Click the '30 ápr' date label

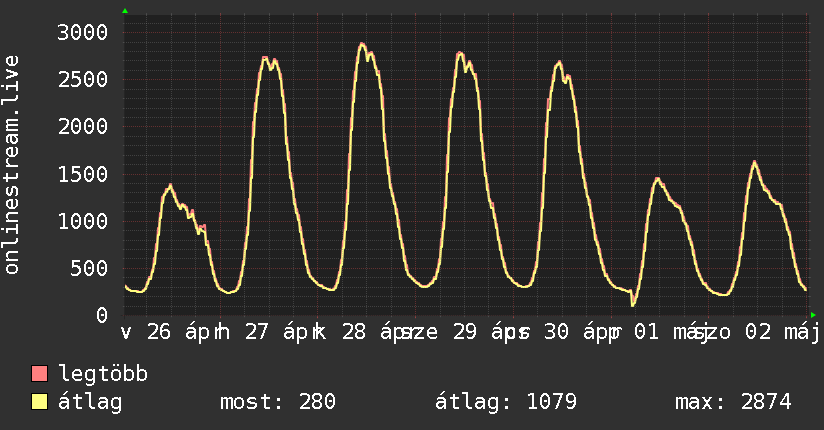[x=580, y=333]
